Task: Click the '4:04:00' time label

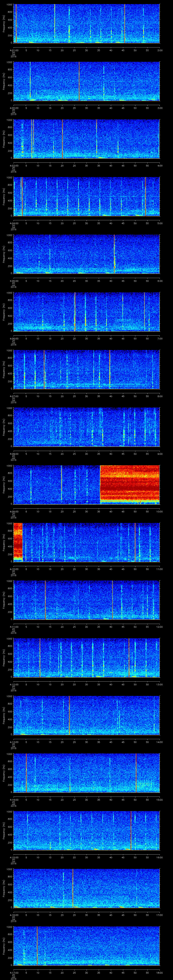Action: (x=14, y=223)
